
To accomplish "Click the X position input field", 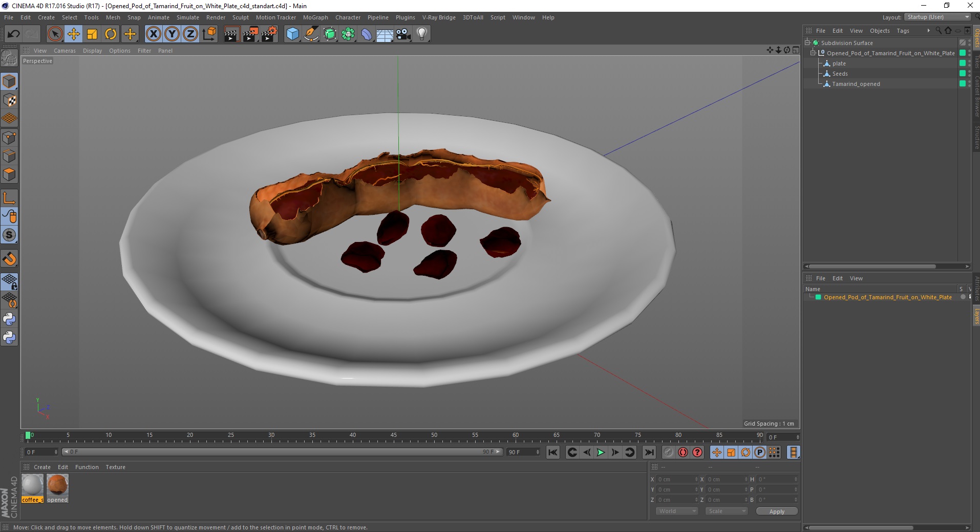I will (x=677, y=479).
